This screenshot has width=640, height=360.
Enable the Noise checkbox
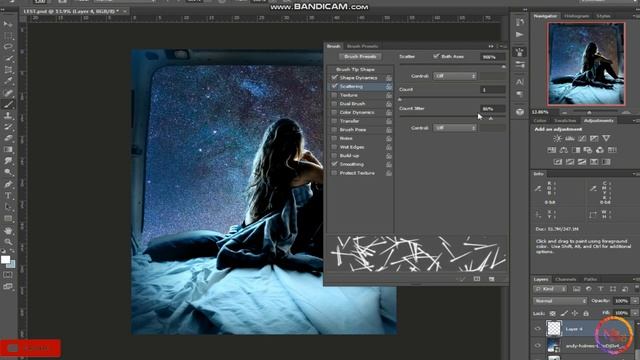coord(334,138)
